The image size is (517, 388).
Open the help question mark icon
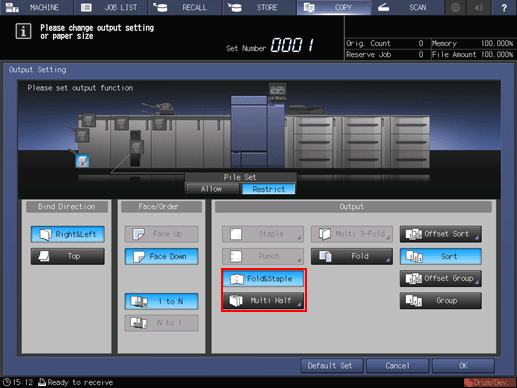(504, 8)
